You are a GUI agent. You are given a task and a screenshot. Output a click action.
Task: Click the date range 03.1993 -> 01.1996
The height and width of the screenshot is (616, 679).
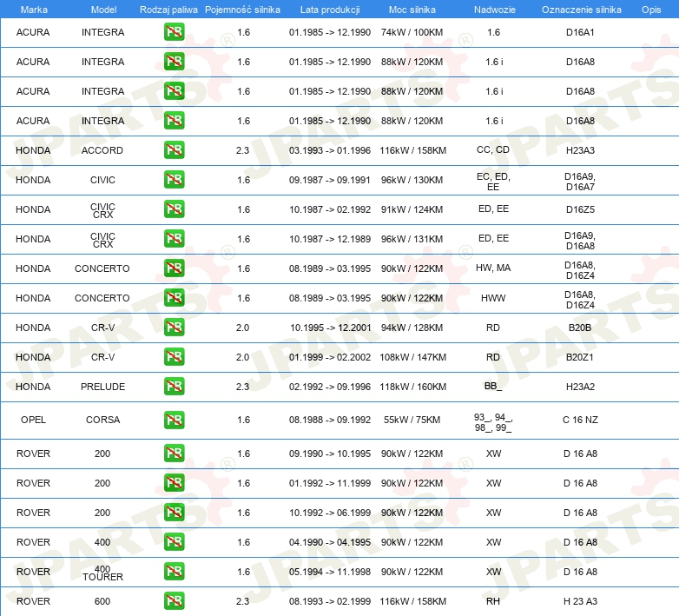[330, 150]
